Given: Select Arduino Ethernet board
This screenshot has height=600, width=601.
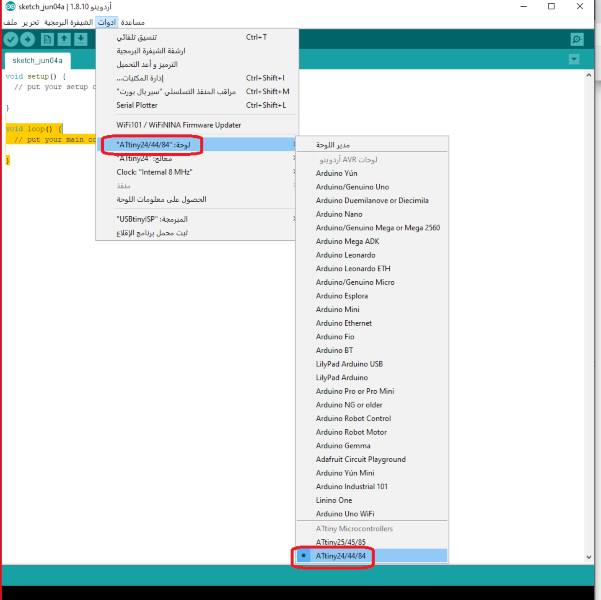Looking at the screenshot, I should coord(372,323).
